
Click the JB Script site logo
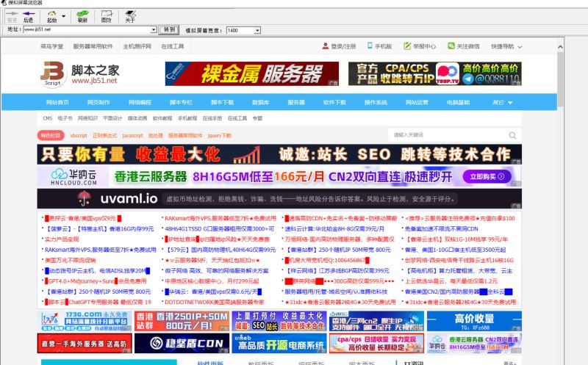point(52,73)
